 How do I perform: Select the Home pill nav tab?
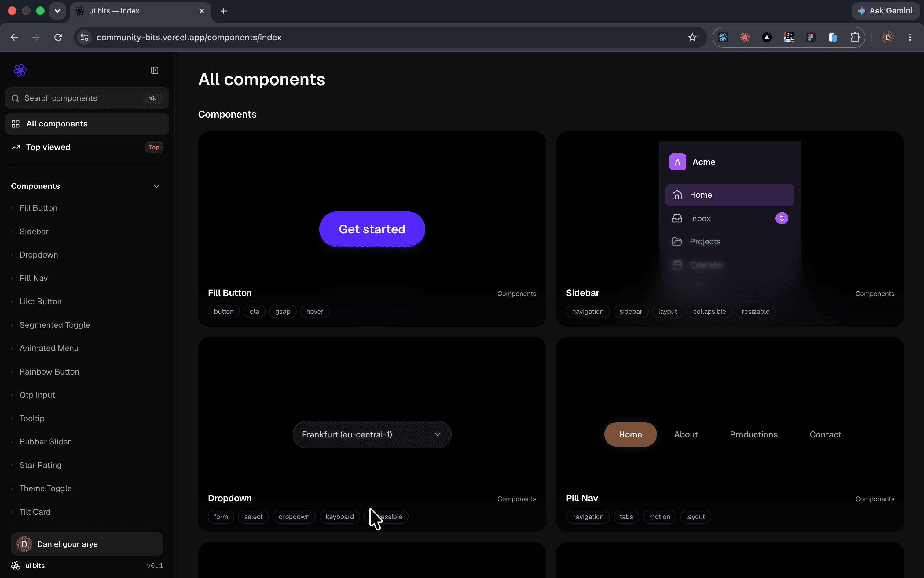[x=630, y=435]
